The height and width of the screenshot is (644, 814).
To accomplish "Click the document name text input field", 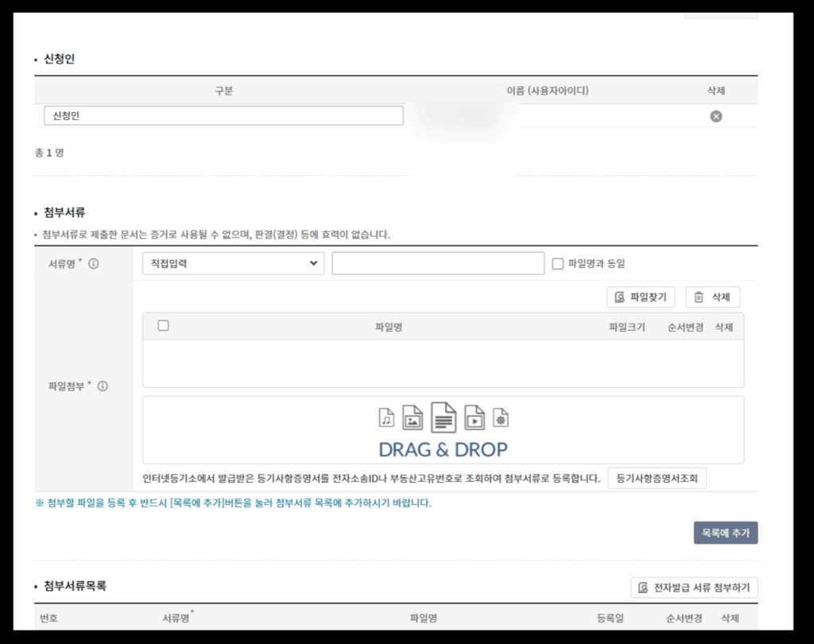I will point(438,263).
